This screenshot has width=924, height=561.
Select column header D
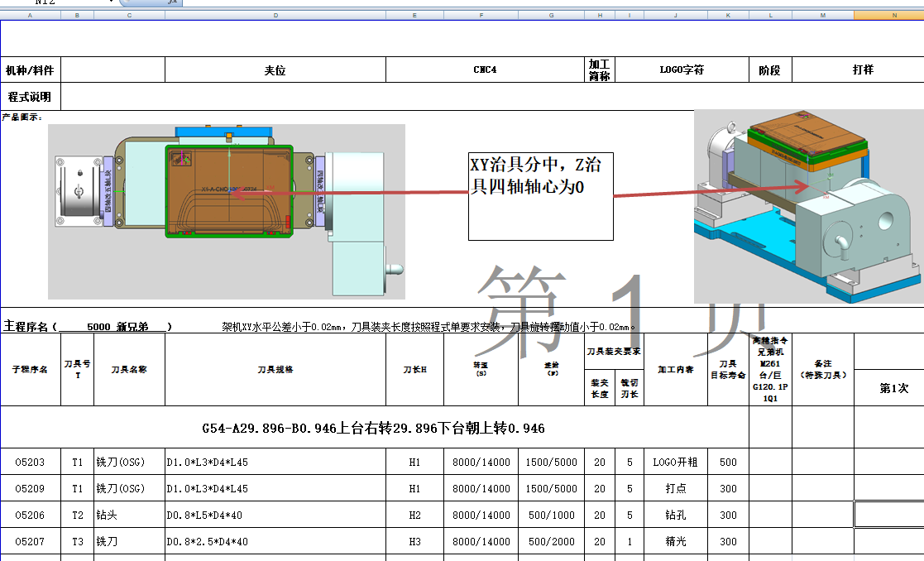coord(276,14)
